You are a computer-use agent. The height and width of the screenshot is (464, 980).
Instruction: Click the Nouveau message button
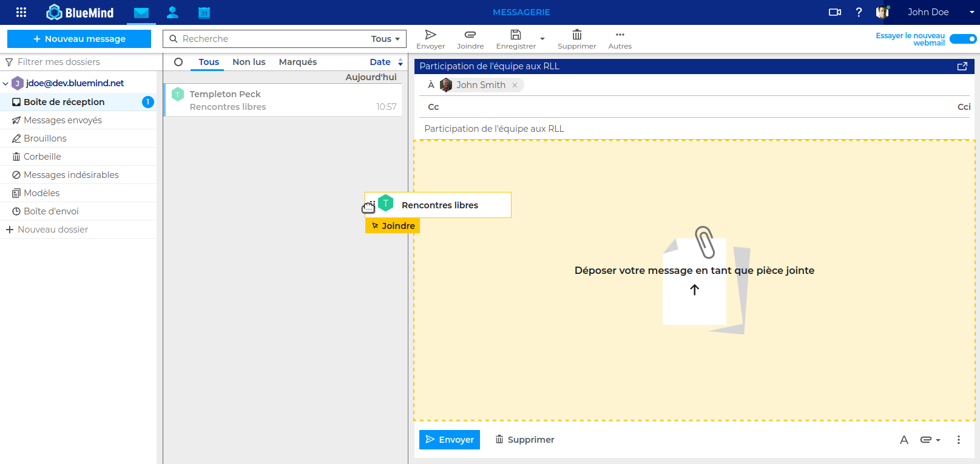click(x=79, y=39)
